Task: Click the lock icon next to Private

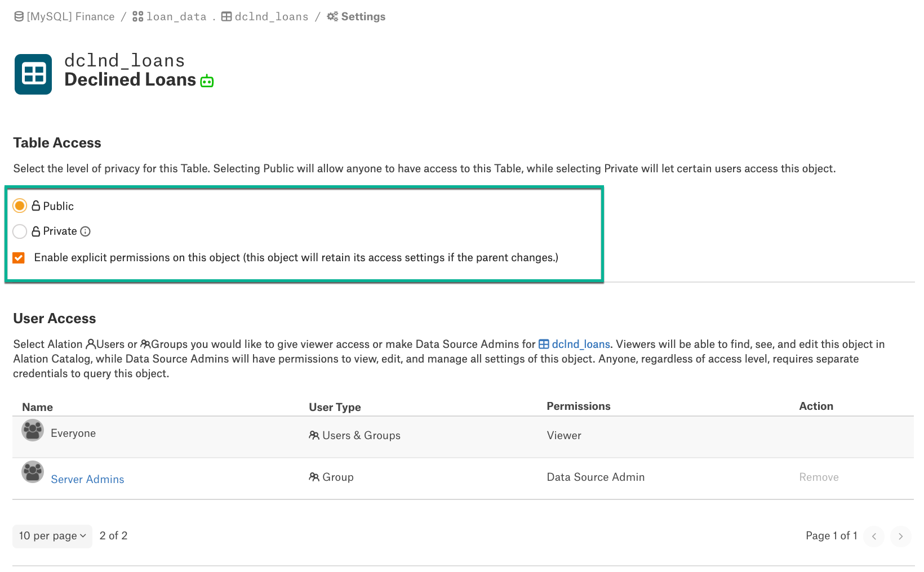Action: click(x=36, y=231)
